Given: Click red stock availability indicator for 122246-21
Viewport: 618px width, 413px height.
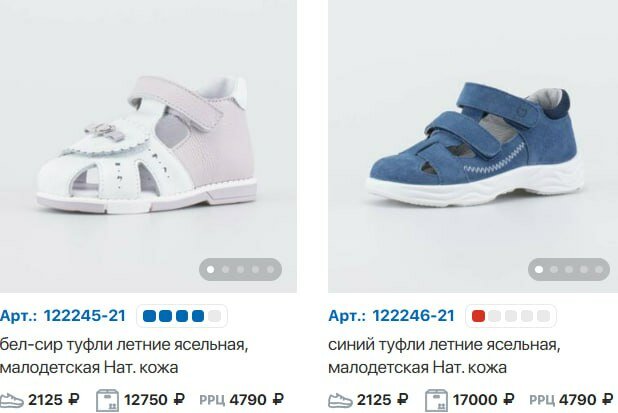Looking at the screenshot, I should tap(511, 316).
